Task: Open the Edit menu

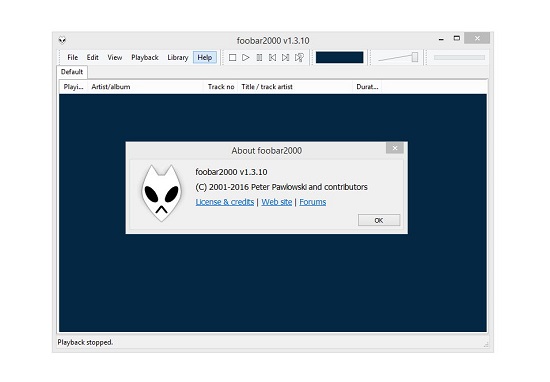Action: [x=93, y=58]
